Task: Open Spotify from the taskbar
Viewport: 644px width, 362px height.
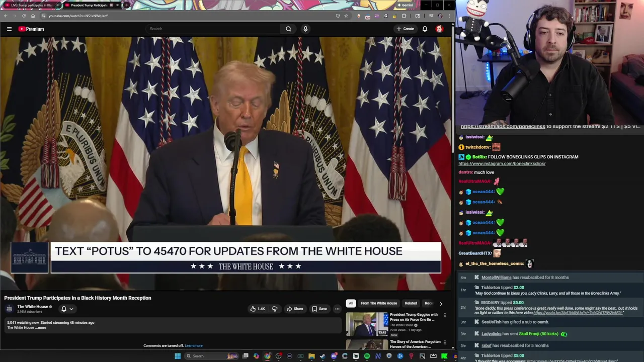Action: pos(367,356)
